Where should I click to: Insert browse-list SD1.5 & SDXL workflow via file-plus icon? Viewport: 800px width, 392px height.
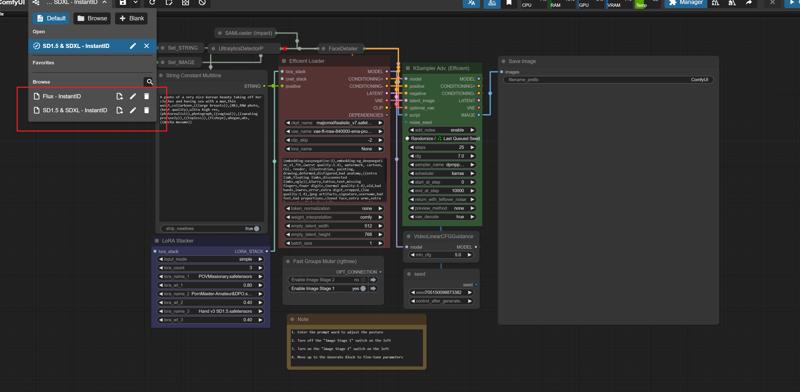click(119, 110)
